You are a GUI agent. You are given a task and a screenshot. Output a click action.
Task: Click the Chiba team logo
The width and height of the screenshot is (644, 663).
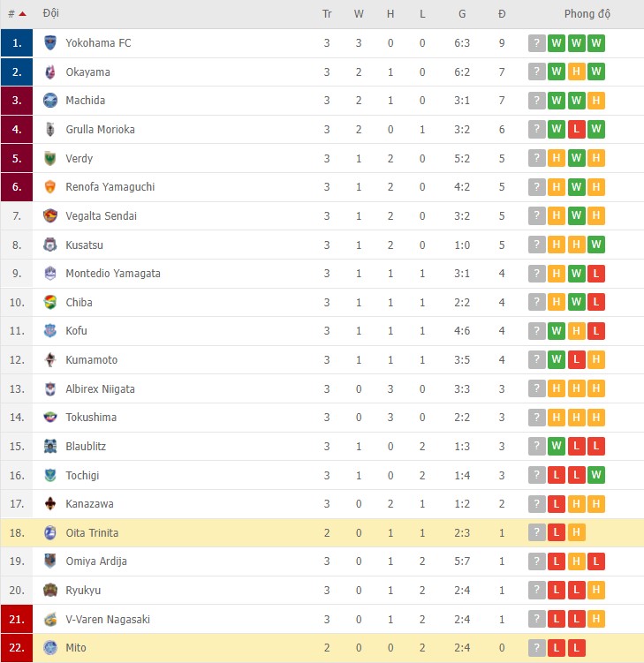tap(50, 303)
